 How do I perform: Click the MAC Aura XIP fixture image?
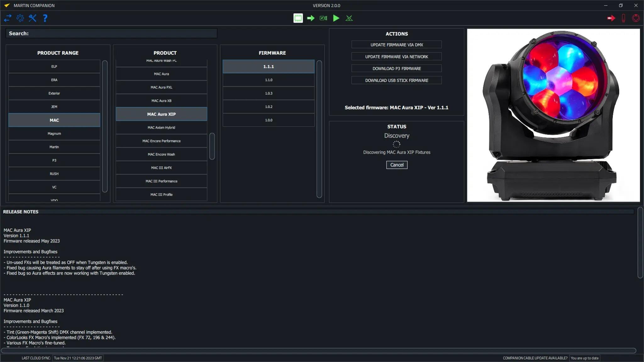553,115
